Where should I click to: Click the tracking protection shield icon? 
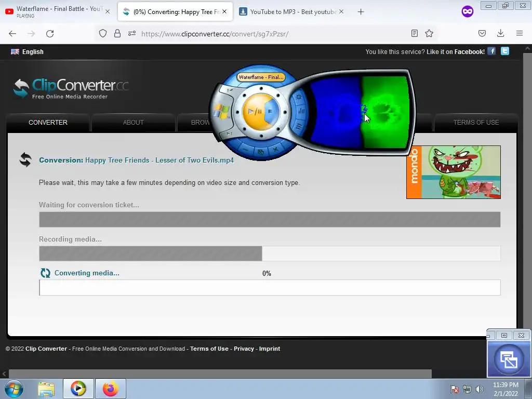coord(103,33)
